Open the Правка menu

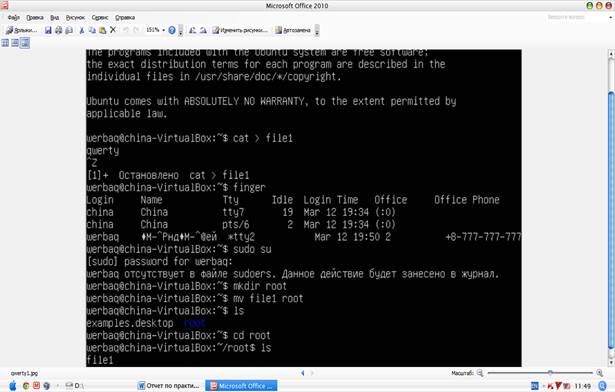click(x=35, y=18)
